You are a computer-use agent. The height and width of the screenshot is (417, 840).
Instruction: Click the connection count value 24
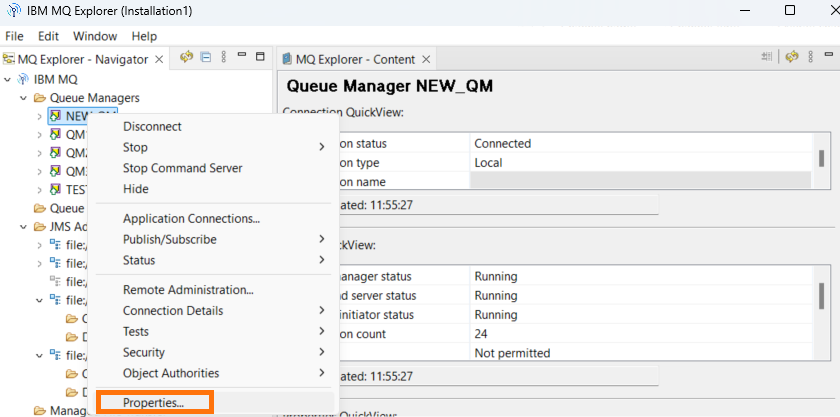point(641,334)
